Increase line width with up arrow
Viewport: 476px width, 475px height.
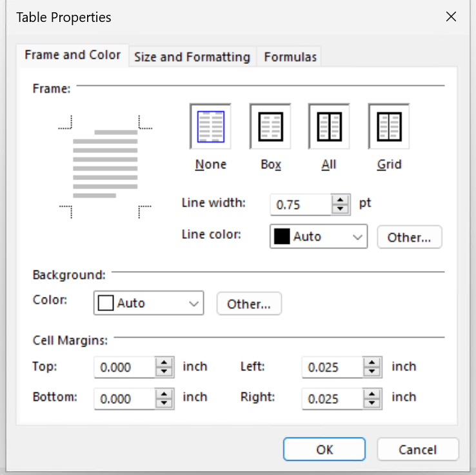pyautogui.click(x=340, y=200)
